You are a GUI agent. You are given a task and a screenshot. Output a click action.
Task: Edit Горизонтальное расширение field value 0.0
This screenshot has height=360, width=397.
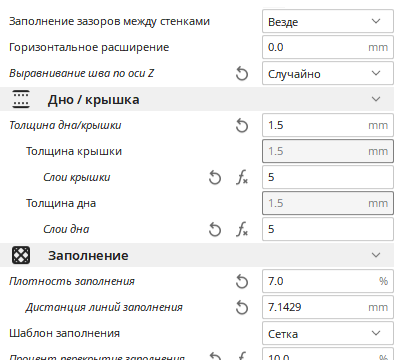click(328, 47)
